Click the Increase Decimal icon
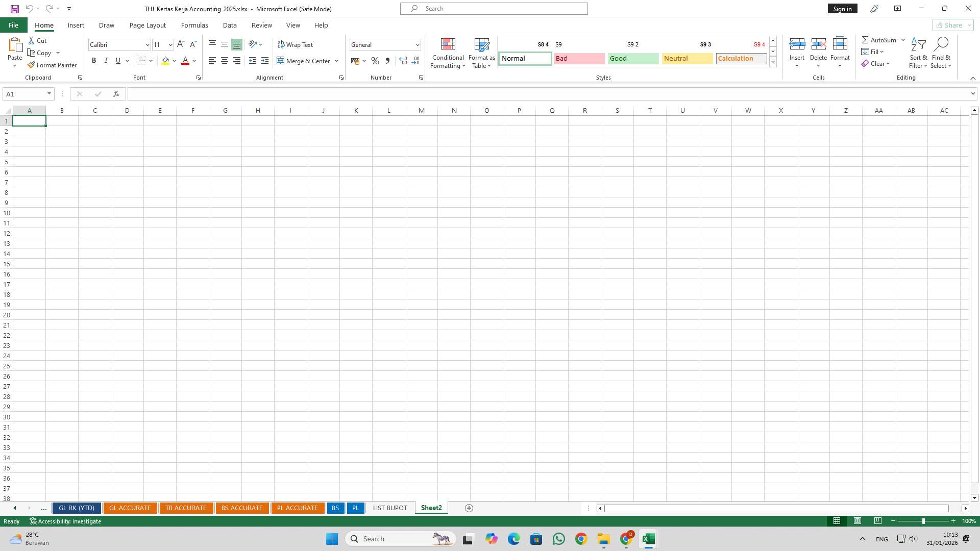 point(403,61)
